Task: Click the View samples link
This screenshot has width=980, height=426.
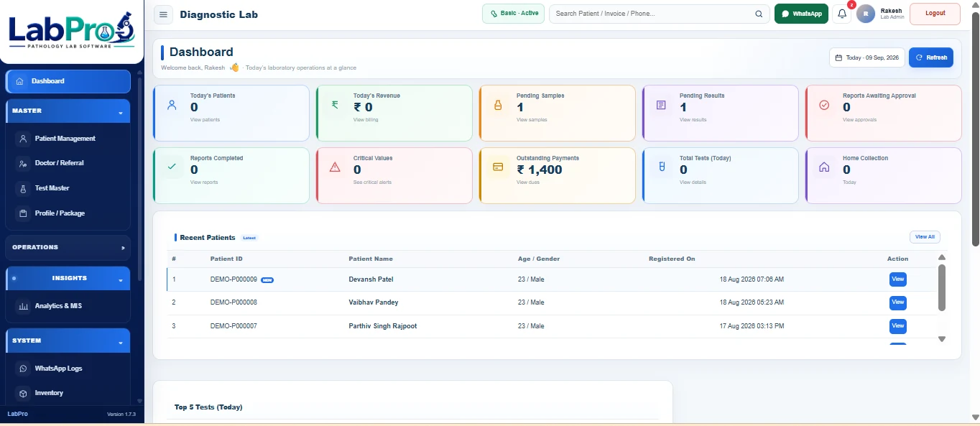Action: click(532, 120)
